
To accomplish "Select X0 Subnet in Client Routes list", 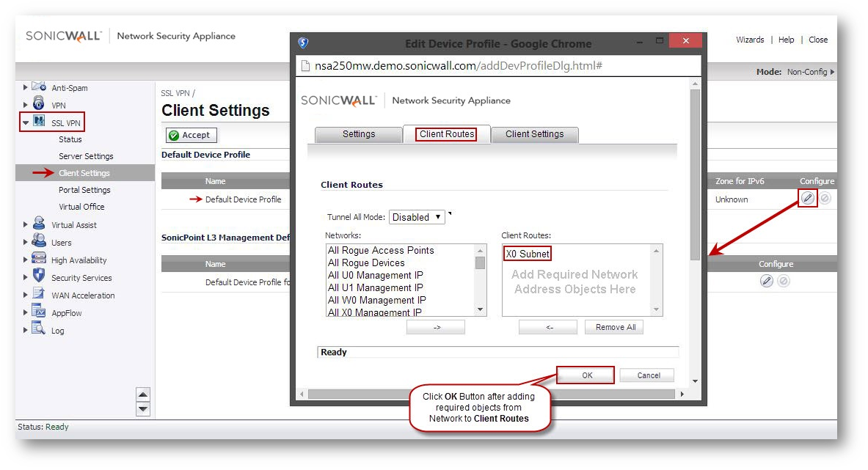I will pos(527,254).
